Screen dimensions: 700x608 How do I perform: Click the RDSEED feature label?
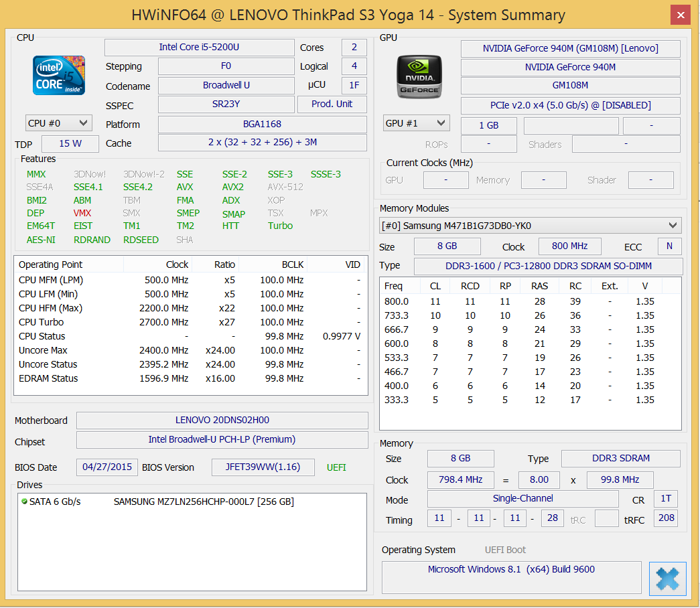(x=141, y=240)
